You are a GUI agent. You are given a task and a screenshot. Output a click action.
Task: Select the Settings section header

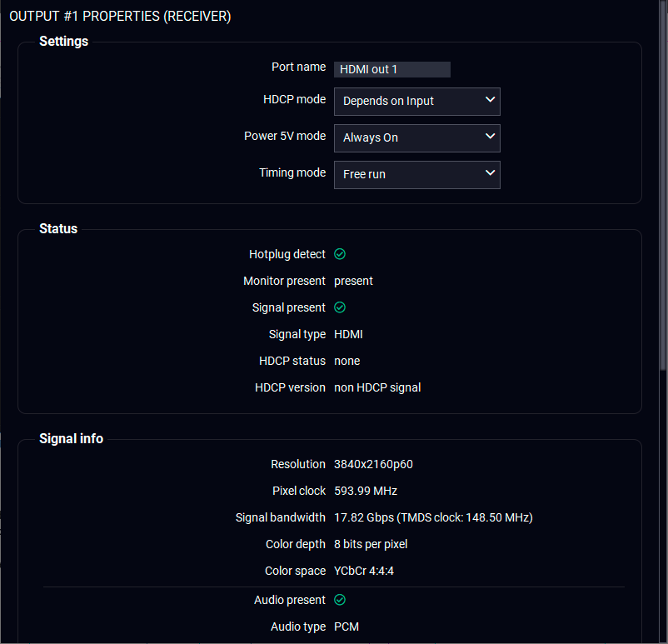63,41
